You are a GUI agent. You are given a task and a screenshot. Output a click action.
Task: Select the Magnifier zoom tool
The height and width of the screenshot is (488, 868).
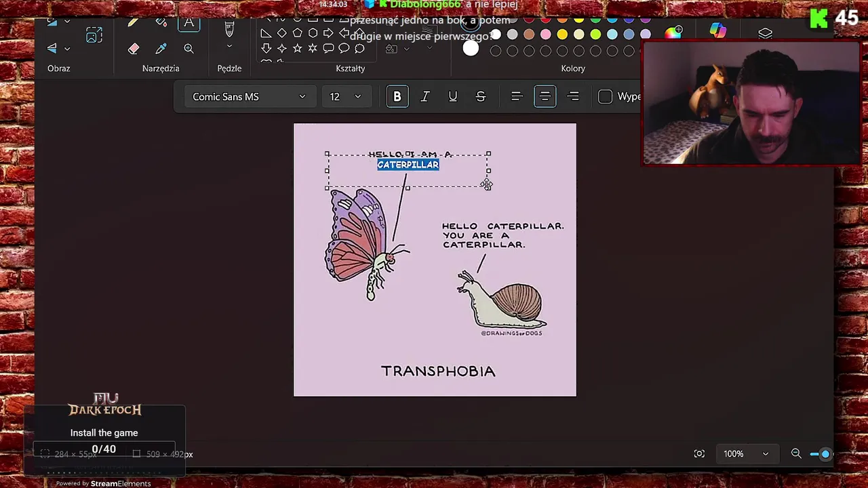pos(189,49)
